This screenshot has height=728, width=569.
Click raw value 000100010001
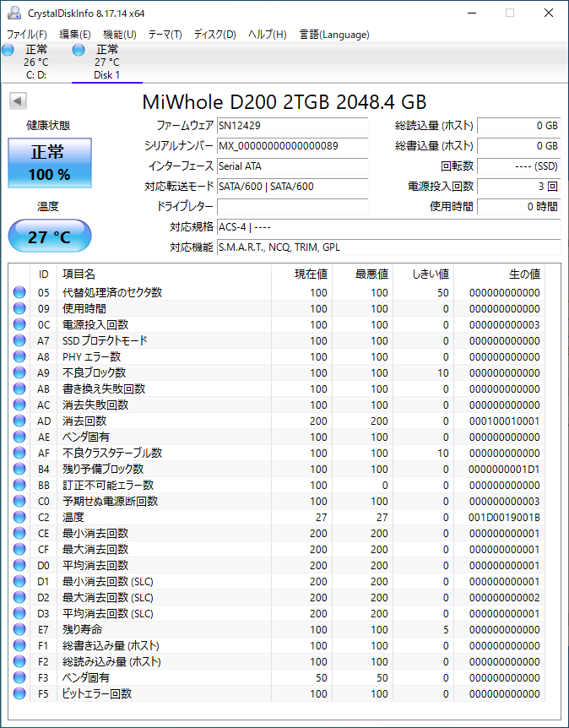point(504,421)
